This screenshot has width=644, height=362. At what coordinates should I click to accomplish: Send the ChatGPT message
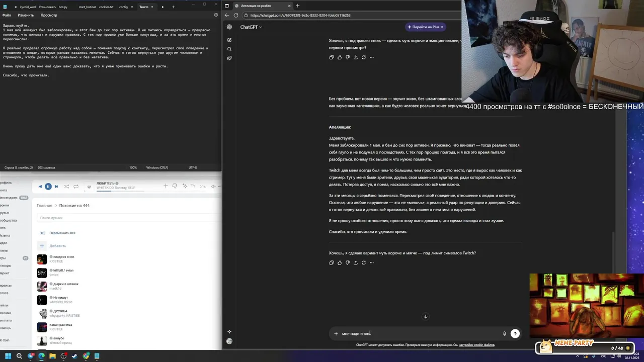click(x=515, y=333)
